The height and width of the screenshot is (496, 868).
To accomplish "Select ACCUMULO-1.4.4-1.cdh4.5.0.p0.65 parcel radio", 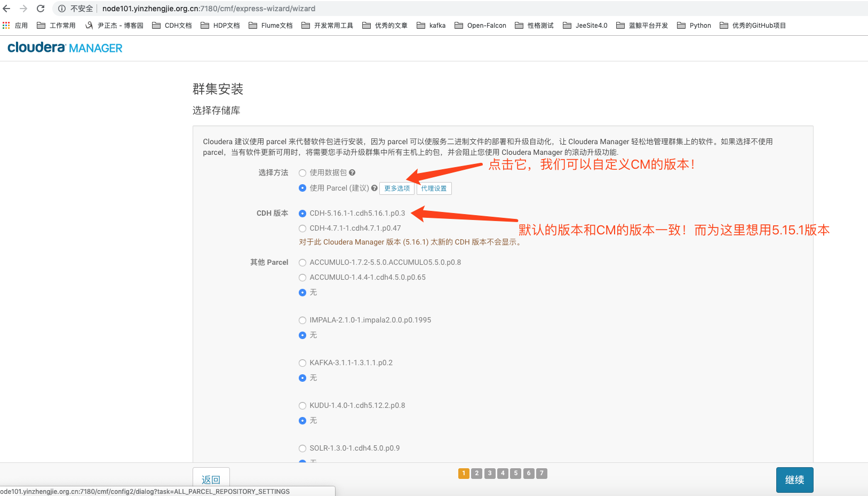I will coord(302,278).
